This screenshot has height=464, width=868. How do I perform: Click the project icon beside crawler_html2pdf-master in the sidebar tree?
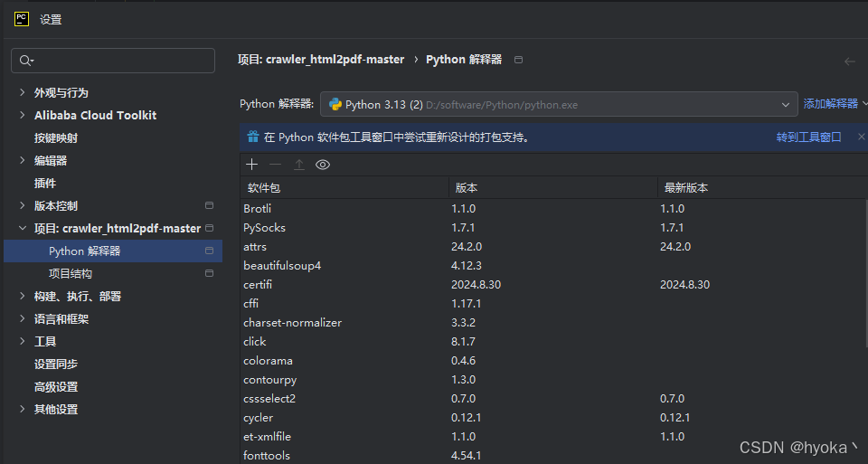coord(209,228)
